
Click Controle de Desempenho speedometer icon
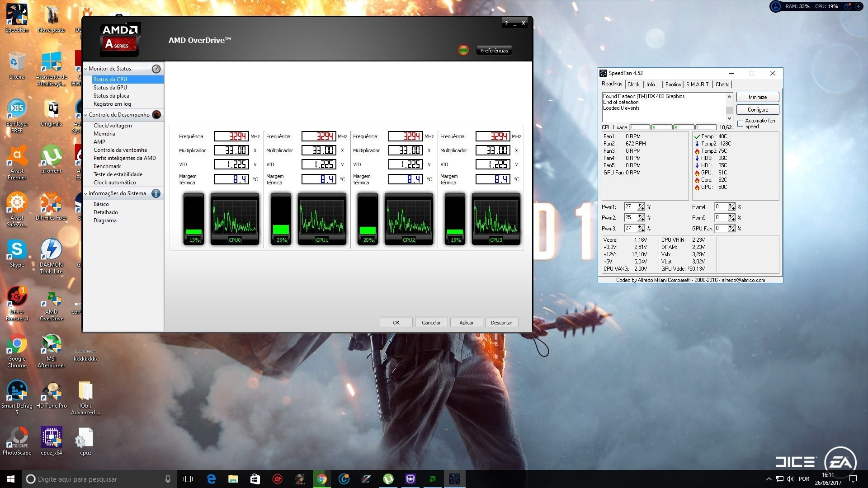point(156,115)
